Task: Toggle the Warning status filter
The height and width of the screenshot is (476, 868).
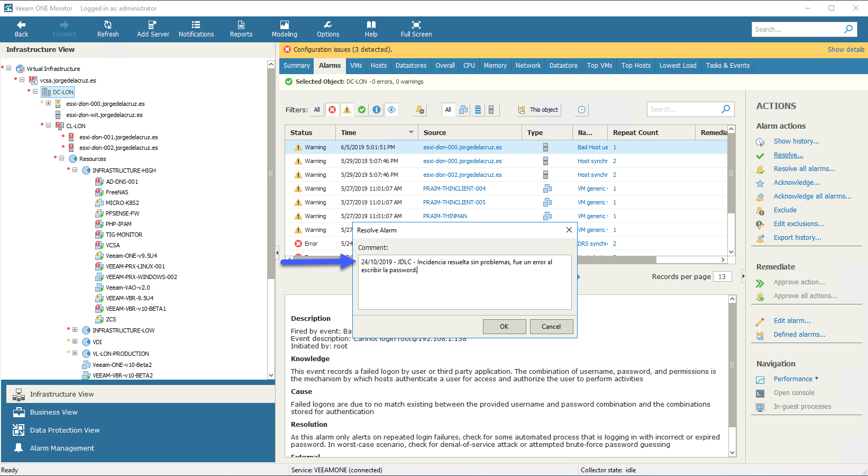Action: [347, 110]
